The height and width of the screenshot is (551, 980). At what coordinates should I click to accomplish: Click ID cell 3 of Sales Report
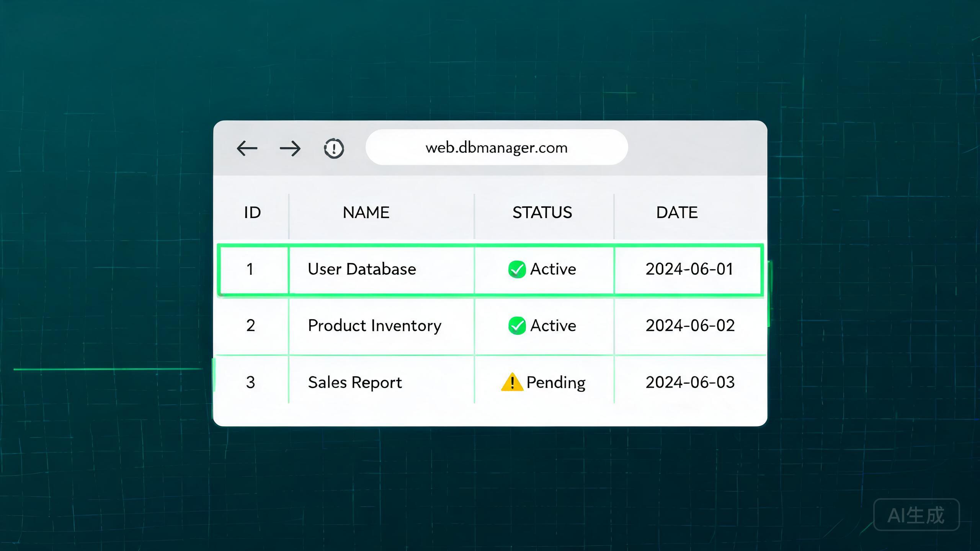(250, 382)
